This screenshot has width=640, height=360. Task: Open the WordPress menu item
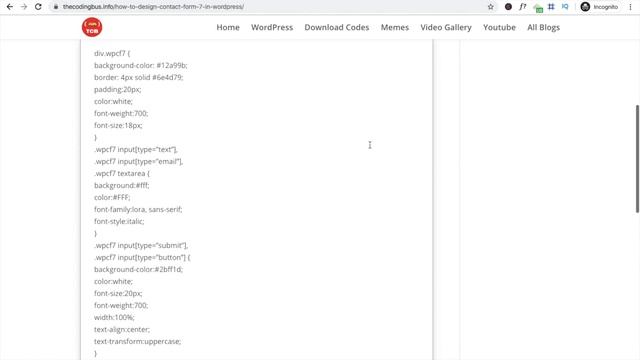272,27
